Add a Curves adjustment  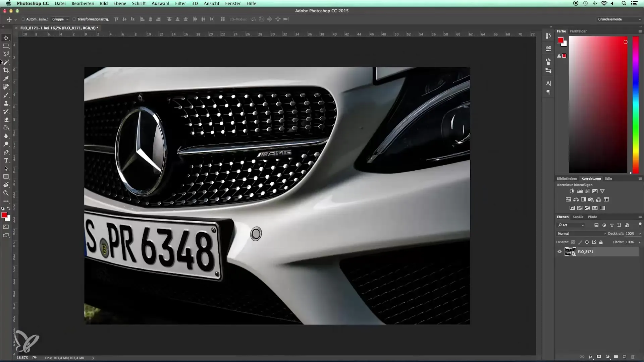click(x=587, y=191)
